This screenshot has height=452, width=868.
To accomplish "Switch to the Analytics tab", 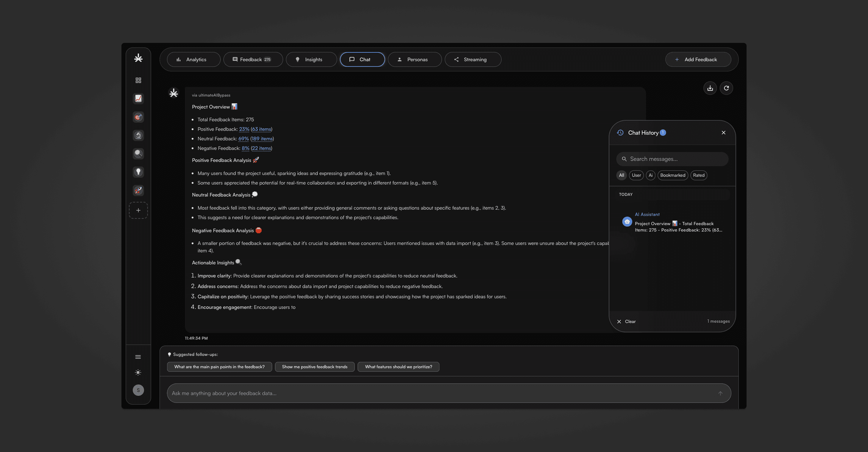I will [193, 59].
